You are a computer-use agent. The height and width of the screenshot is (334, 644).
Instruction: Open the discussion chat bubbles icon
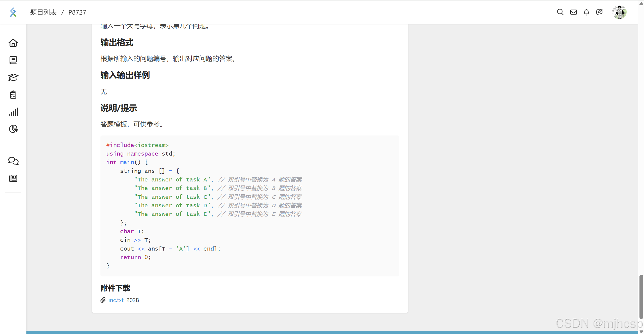pos(13,161)
